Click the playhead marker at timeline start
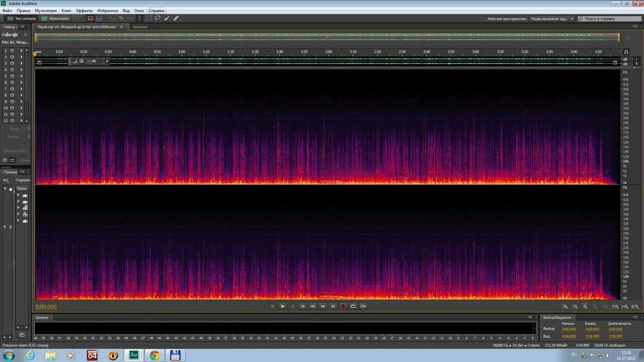The image size is (644, 362). pyautogui.click(x=35, y=53)
